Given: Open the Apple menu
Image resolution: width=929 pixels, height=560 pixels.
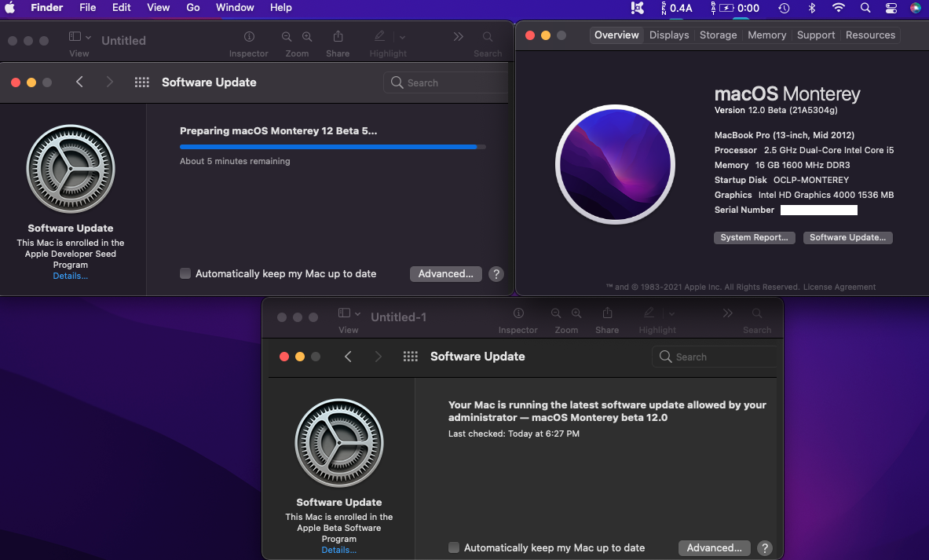Looking at the screenshot, I should (x=10, y=8).
